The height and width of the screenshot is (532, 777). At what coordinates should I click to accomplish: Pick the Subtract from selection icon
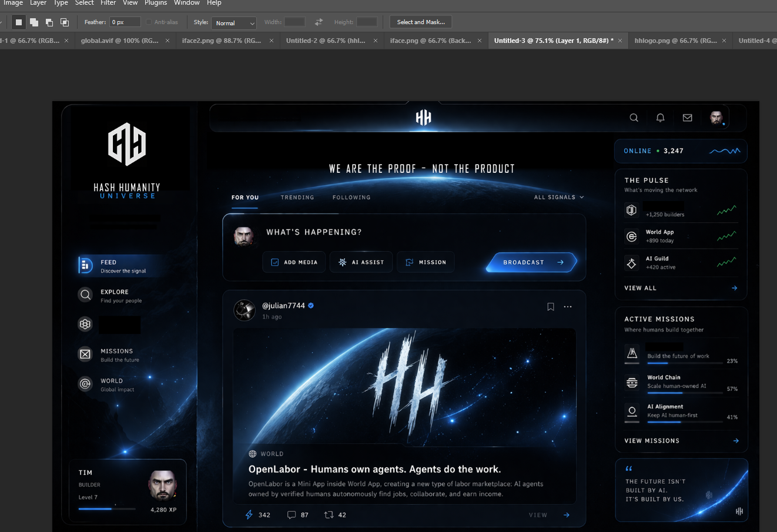click(49, 22)
